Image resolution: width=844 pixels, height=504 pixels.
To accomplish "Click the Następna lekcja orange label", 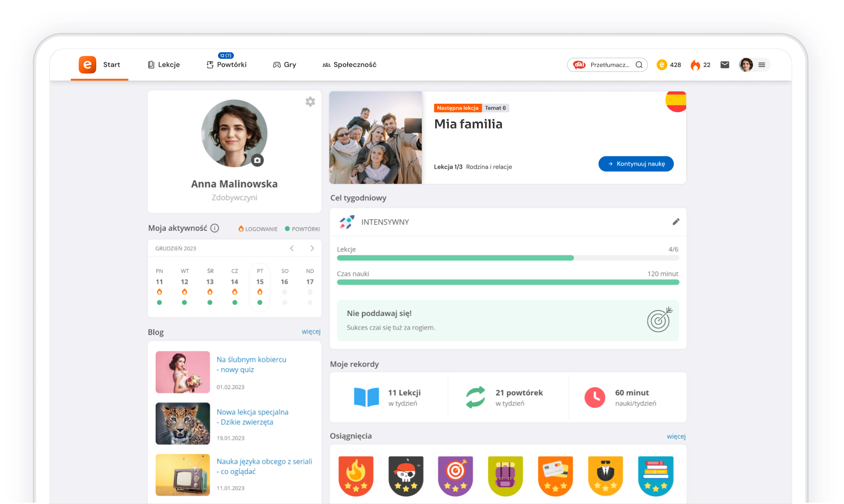I will click(x=458, y=108).
